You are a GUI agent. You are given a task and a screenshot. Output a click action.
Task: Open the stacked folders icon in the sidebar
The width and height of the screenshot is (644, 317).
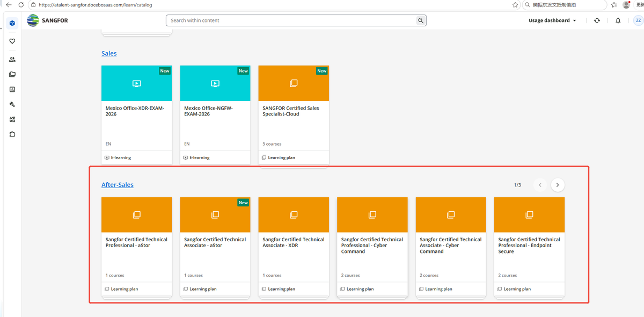(12, 75)
